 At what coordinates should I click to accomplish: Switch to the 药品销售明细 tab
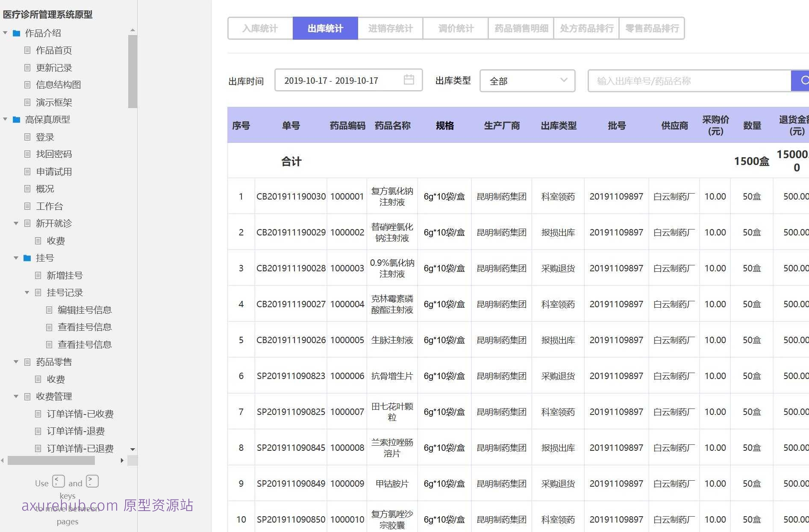521,28
